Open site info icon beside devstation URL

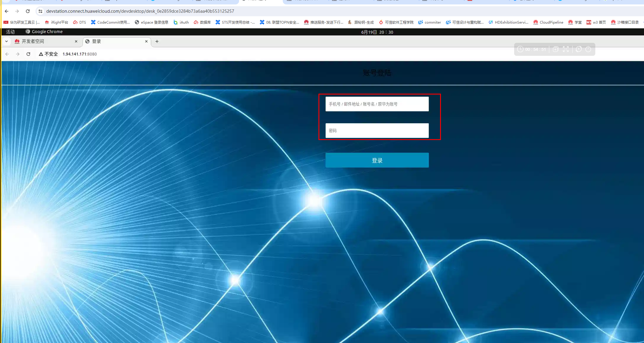(x=40, y=11)
